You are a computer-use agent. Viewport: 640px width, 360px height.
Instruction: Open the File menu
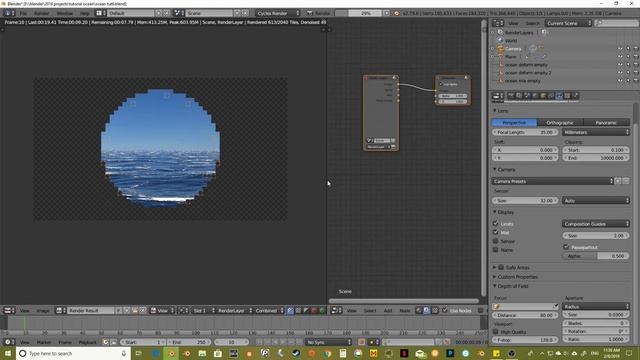coord(24,13)
